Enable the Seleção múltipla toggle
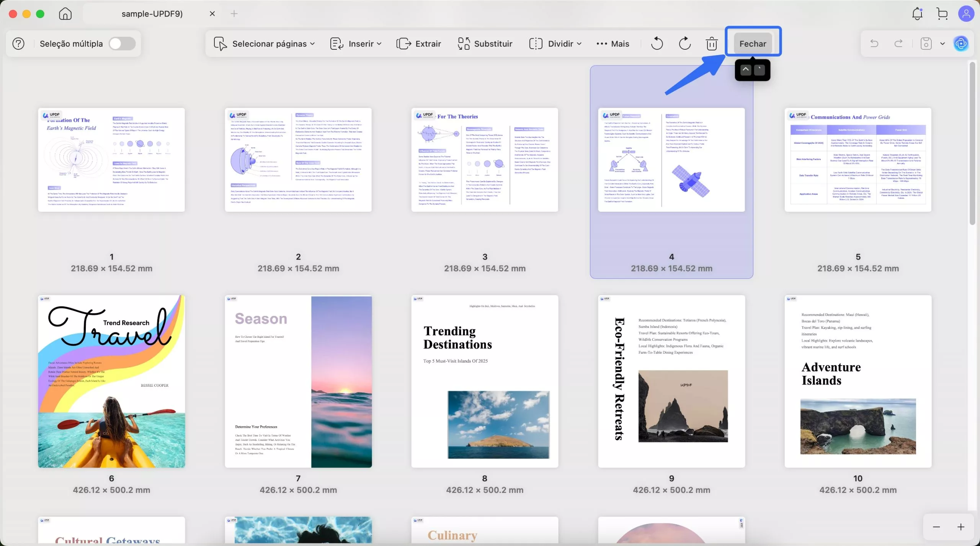This screenshot has height=546, width=980. (122, 44)
